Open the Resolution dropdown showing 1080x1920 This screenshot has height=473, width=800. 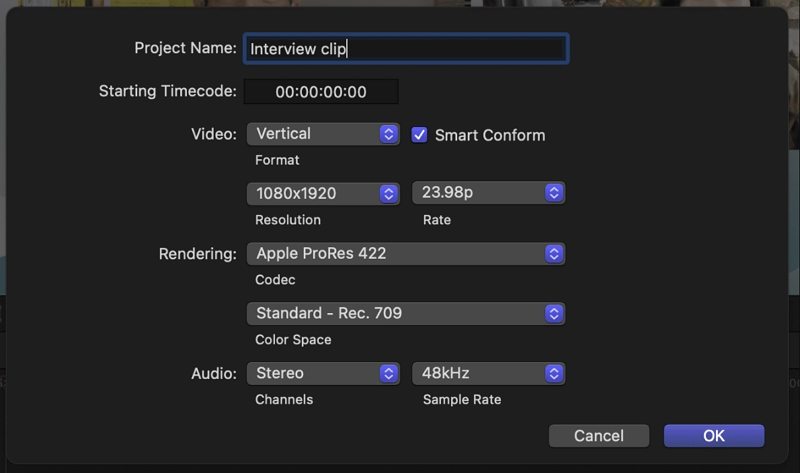[x=323, y=193]
